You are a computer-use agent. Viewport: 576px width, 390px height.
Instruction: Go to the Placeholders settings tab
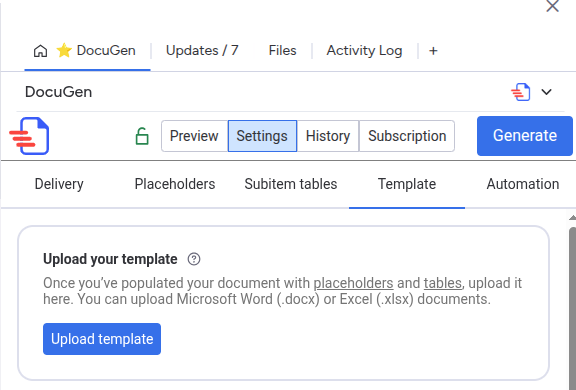click(175, 184)
